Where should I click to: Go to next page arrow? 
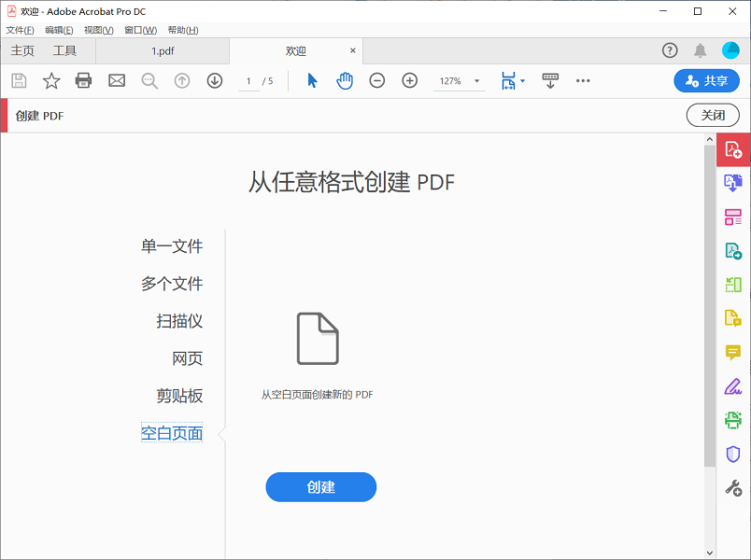click(x=215, y=80)
